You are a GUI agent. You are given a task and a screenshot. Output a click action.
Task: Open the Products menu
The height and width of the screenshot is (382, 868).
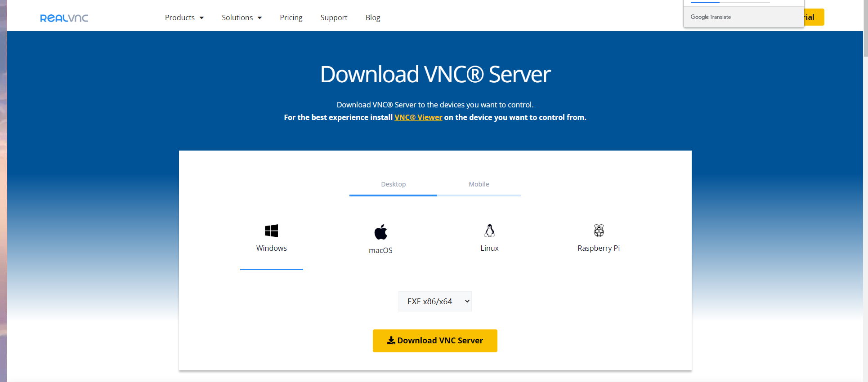coord(184,18)
